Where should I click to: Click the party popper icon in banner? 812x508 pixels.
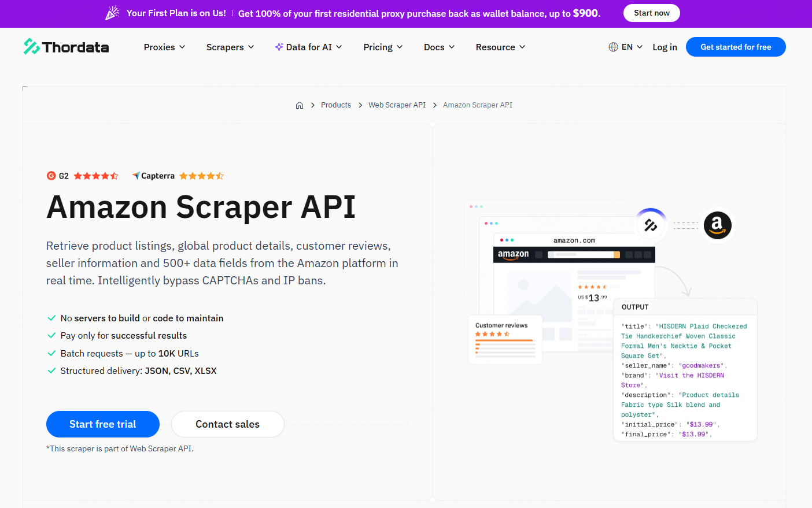pos(112,13)
